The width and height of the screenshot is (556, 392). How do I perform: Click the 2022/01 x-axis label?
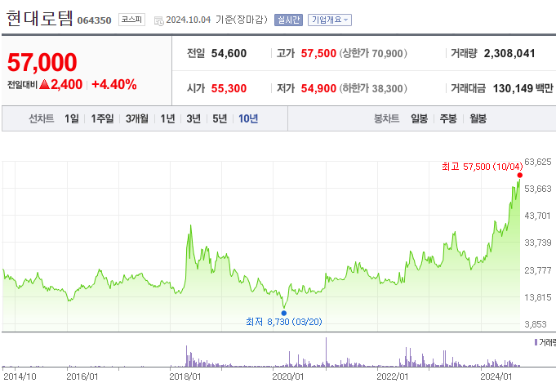pos(393,376)
